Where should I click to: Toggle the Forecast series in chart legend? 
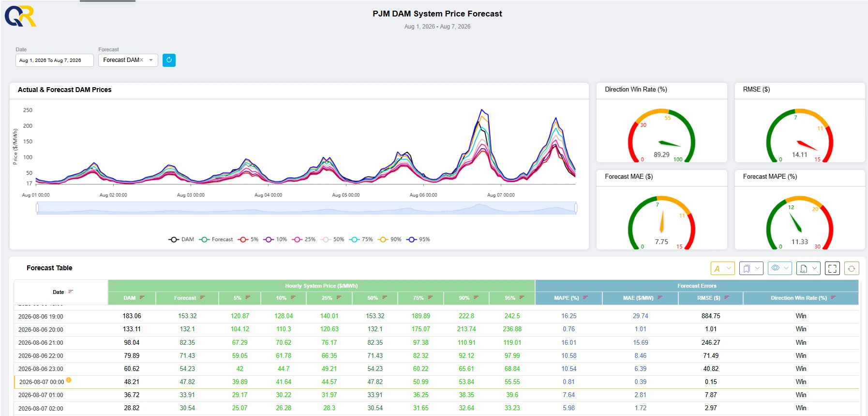(216, 239)
